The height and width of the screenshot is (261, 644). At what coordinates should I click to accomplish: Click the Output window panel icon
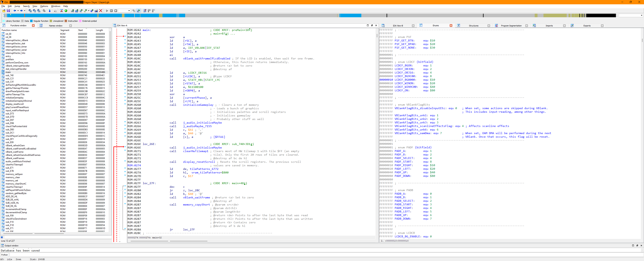(2, 246)
